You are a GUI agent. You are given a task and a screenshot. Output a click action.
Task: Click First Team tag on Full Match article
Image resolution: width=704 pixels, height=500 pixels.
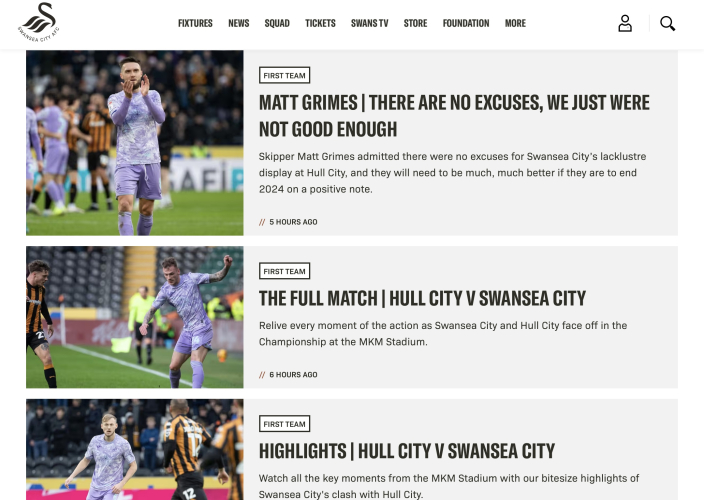[284, 271]
